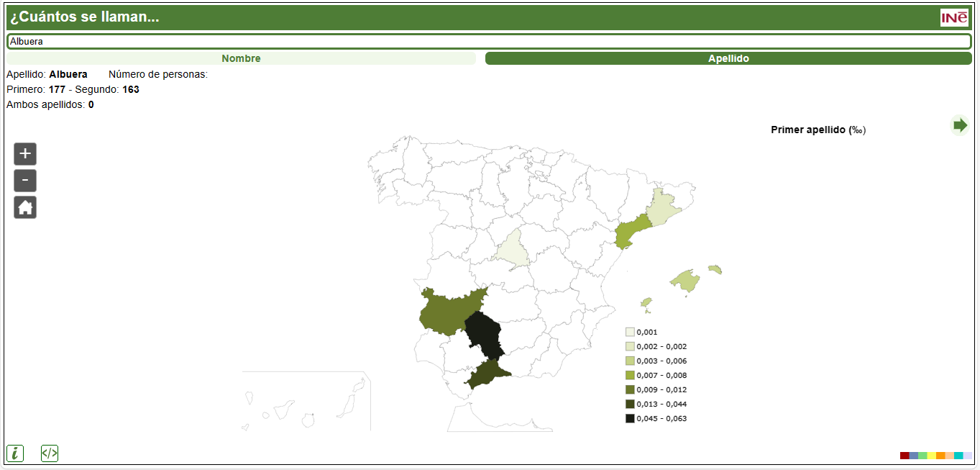The width and height of the screenshot is (980, 470).
Task: Click the green forward arrow
Action: (x=961, y=125)
